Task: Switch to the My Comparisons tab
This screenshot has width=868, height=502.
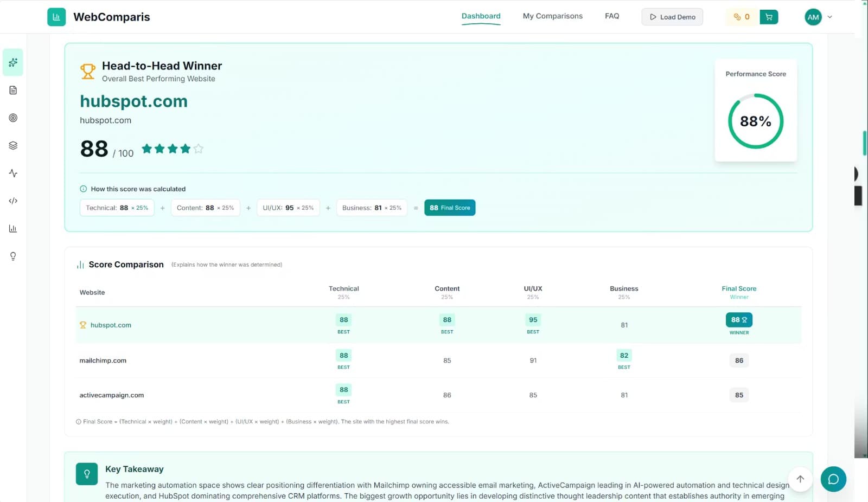Action: [x=552, y=16]
